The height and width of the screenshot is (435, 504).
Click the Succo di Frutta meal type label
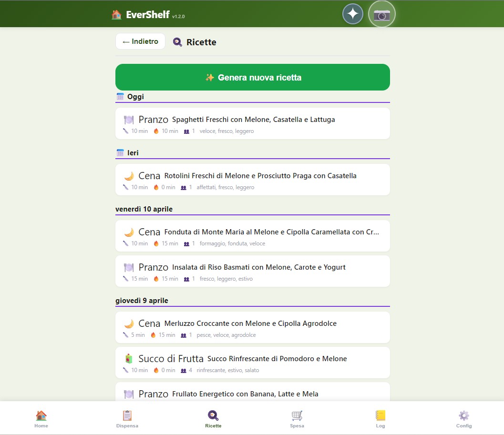click(x=171, y=359)
